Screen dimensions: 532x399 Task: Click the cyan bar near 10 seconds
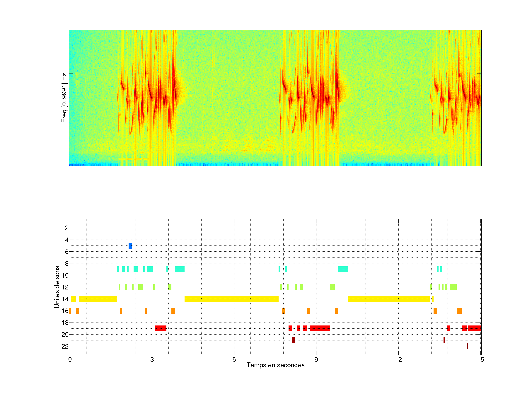(x=343, y=269)
